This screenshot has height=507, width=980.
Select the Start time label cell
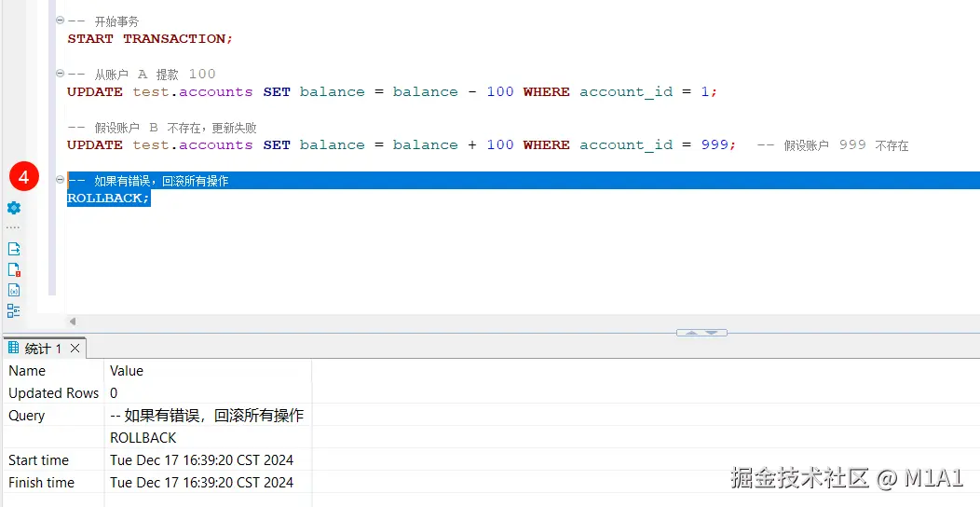pos(53,460)
